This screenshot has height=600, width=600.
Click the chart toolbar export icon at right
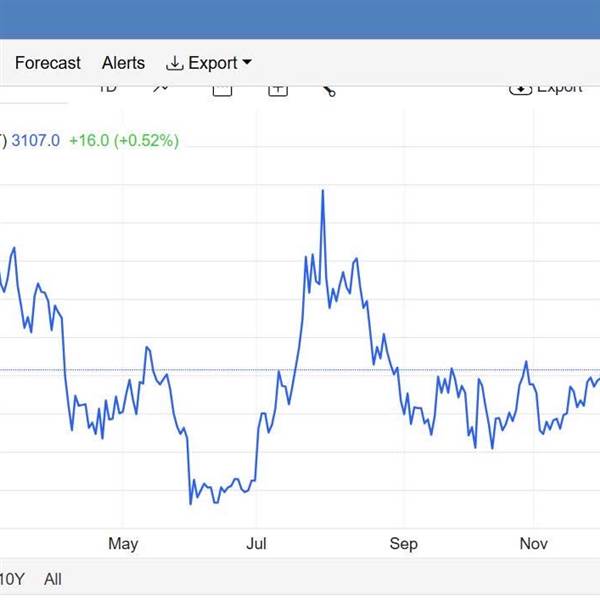click(x=521, y=88)
